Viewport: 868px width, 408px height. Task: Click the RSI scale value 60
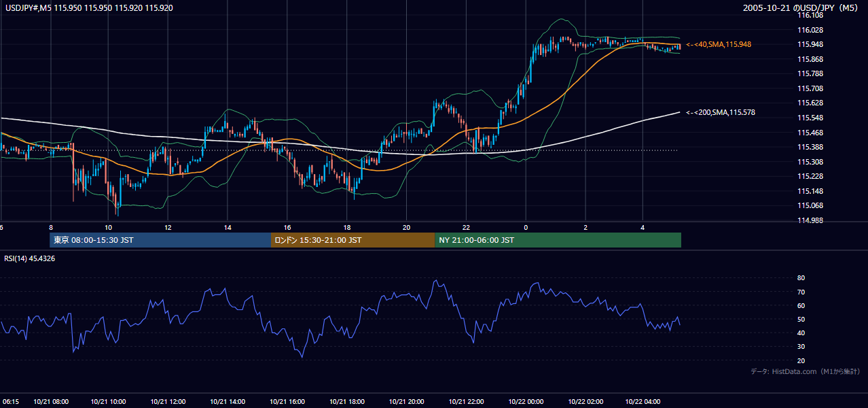801,305
